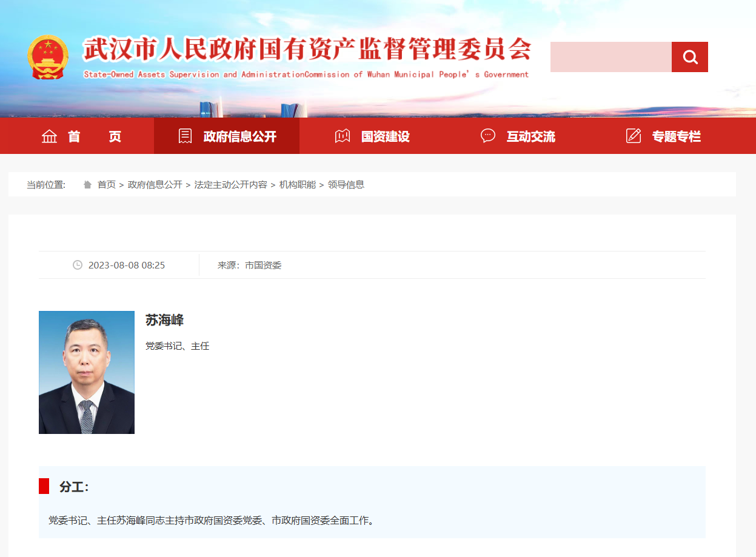Click the portrait photo of 苏海峰
Viewport: 756px width, 557px height.
pyautogui.click(x=87, y=372)
